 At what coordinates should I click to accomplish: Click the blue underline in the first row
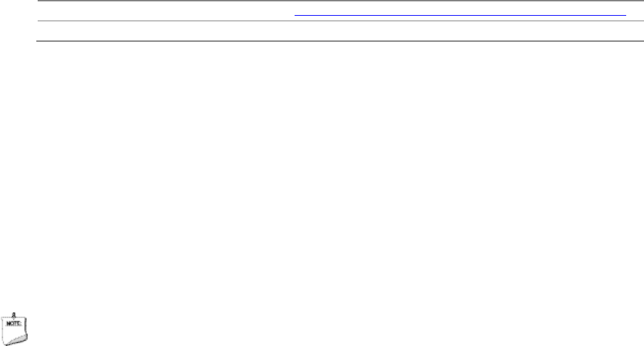460,15
